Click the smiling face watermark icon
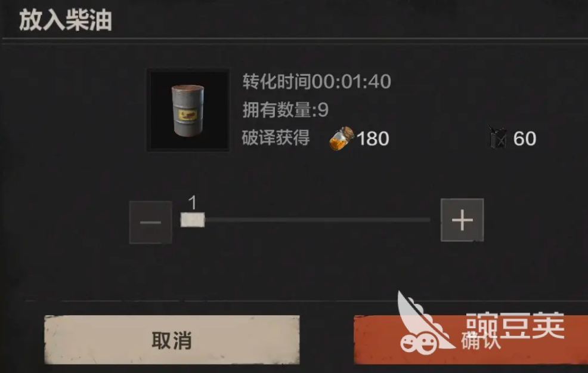 point(418,343)
